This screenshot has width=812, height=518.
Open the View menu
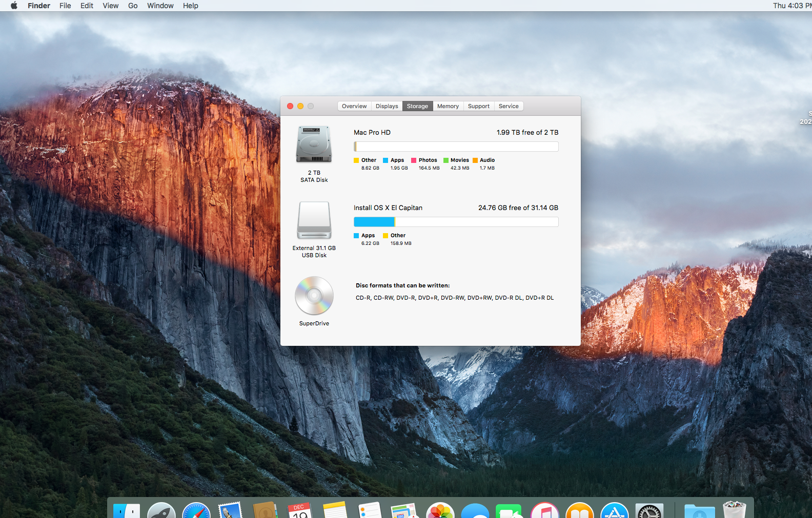tap(110, 6)
